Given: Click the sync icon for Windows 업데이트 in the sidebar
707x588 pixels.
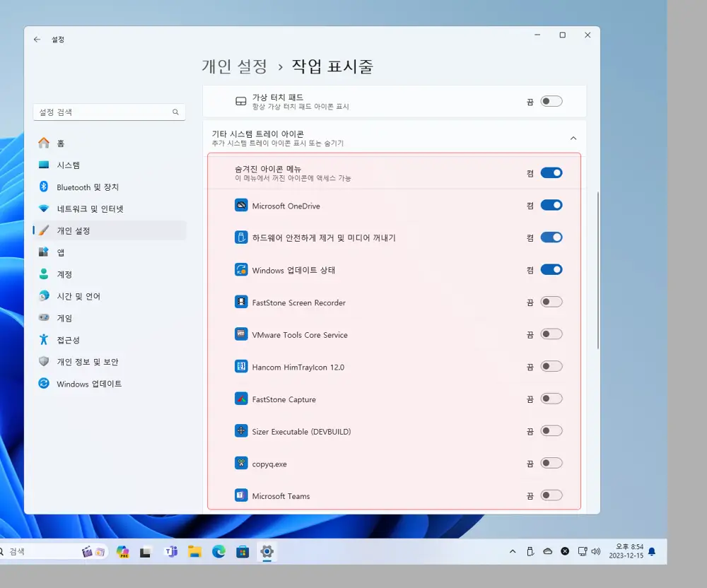Looking at the screenshot, I should pyautogui.click(x=44, y=384).
